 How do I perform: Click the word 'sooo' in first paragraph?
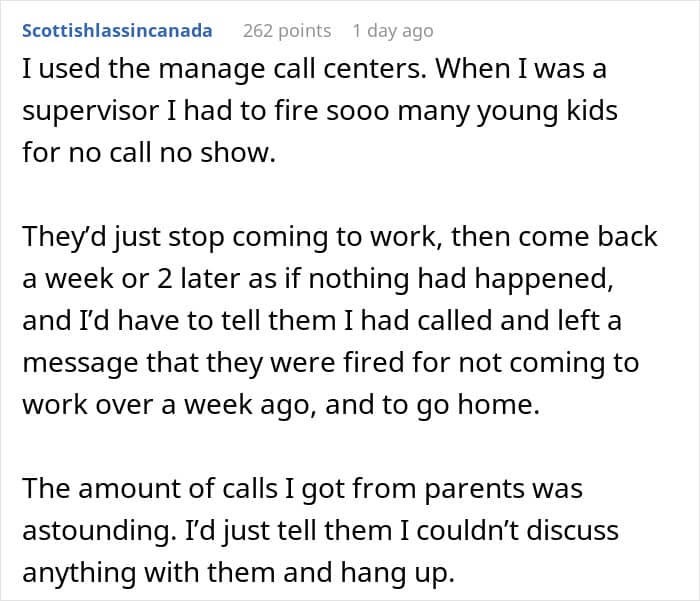358,111
